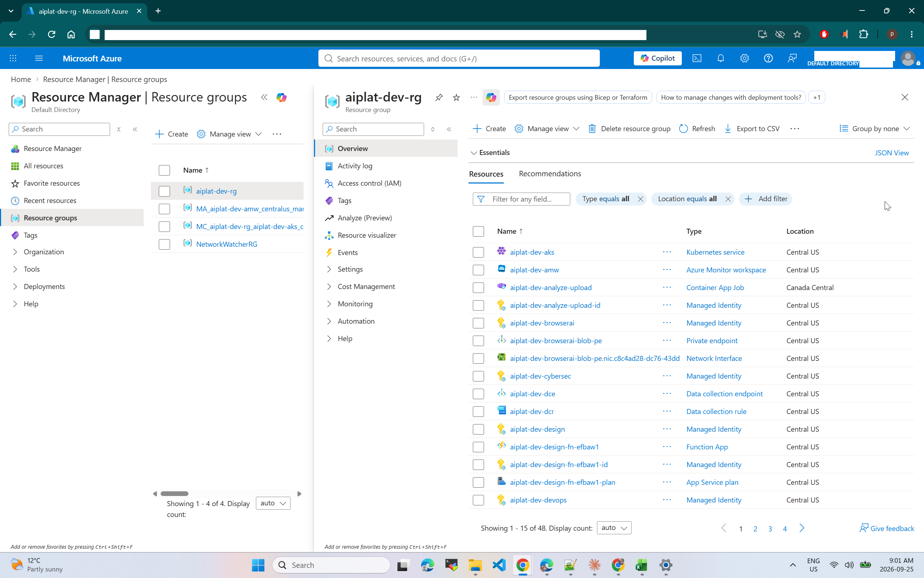Click the help question mark icon

pos(768,58)
